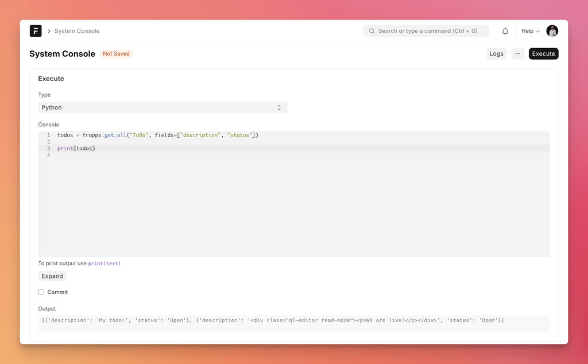This screenshot has height=364, width=588.
Task: Open the user avatar menu
Action: (x=552, y=31)
